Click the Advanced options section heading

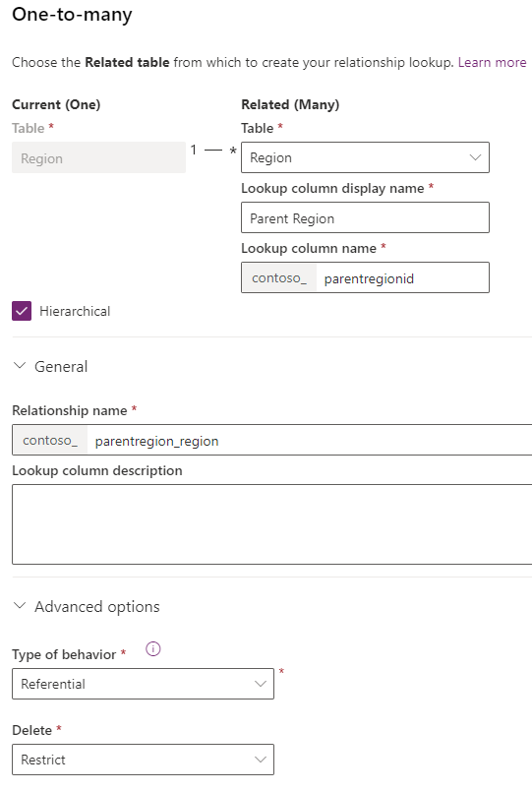[x=96, y=606]
